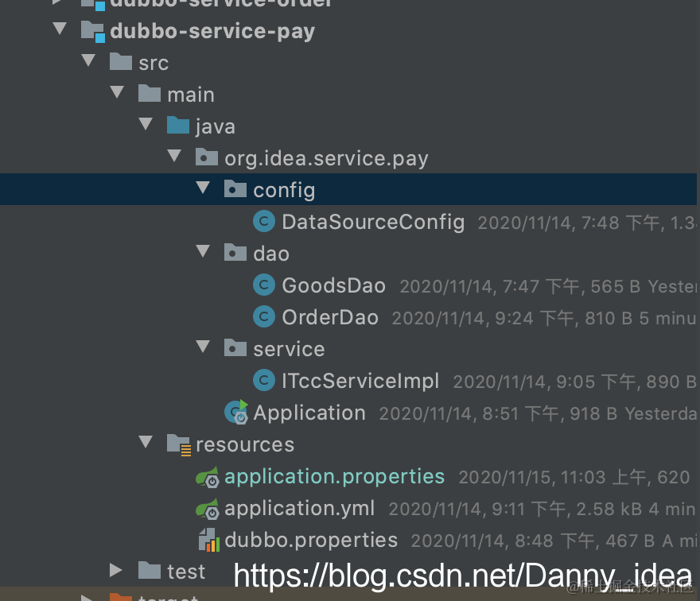Select the main folder label
700x601 pixels.
click(191, 95)
